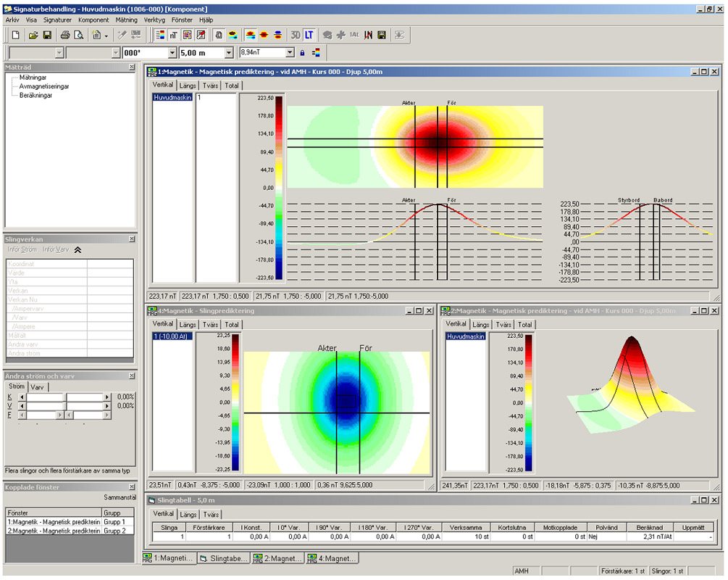Image resolution: width=728 pixels, height=580 pixels.
Task: Click the Sammanställ button in Kopplade fönster
Action: coord(120,497)
